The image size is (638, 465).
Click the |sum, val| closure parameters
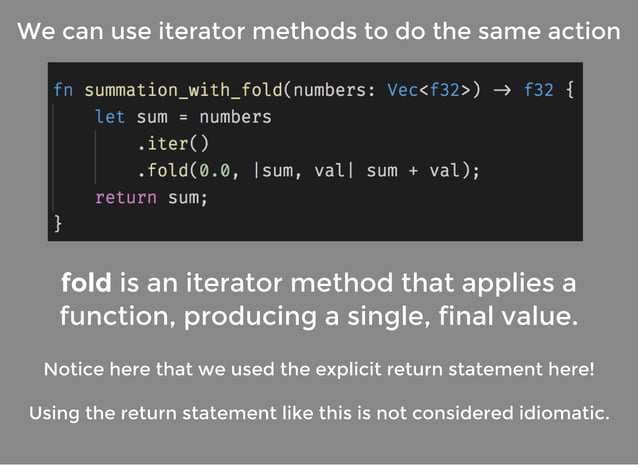click(x=304, y=170)
